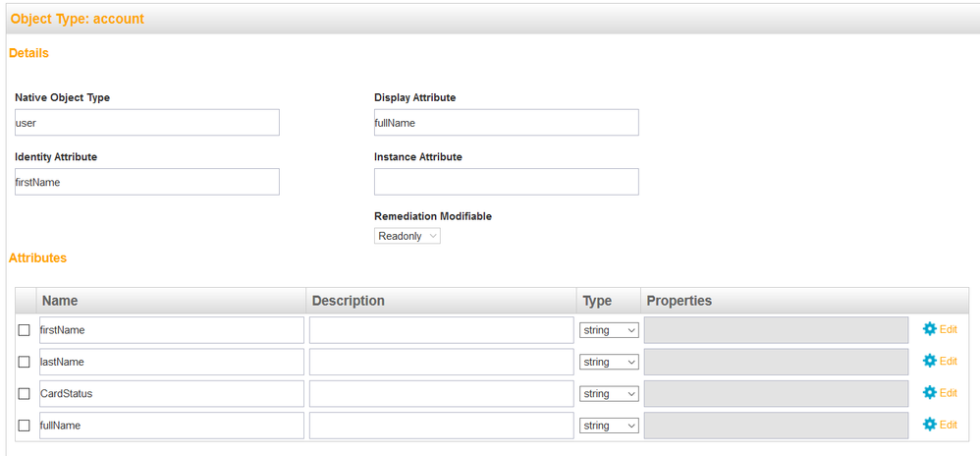Focus the Display Attribute input field
Viewport: 980px width, 456px height.
coord(506,123)
